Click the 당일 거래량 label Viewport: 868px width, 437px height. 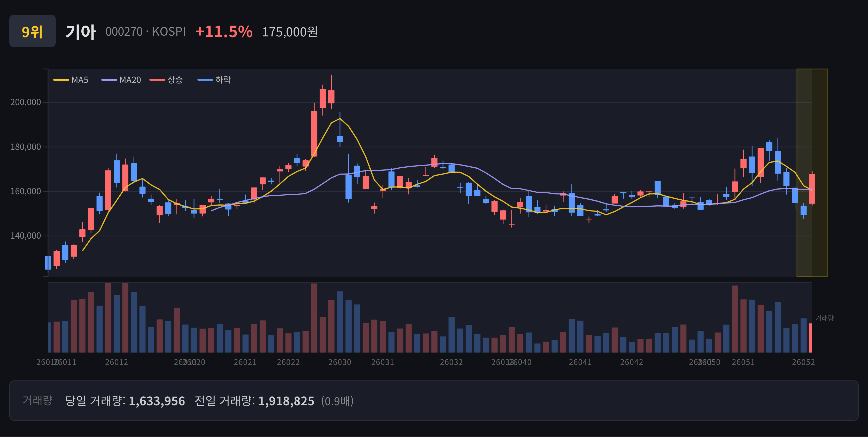pyautogui.click(x=95, y=401)
